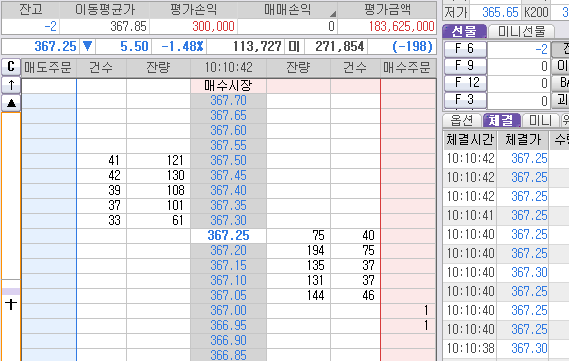Image resolution: width=569 pixels, height=361 pixels.
Task: Click the 매수시장 market buy cell
Action: 228,86
